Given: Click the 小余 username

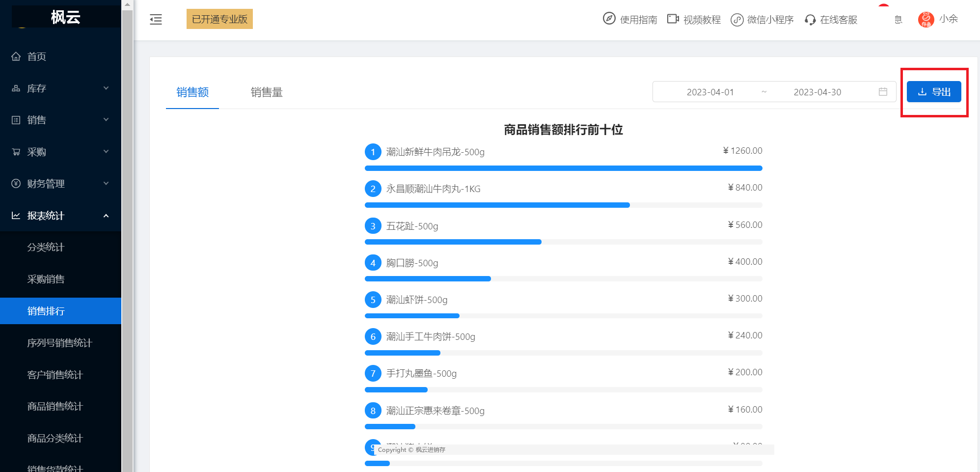Looking at the screenshot, I should tap(949, 19).
